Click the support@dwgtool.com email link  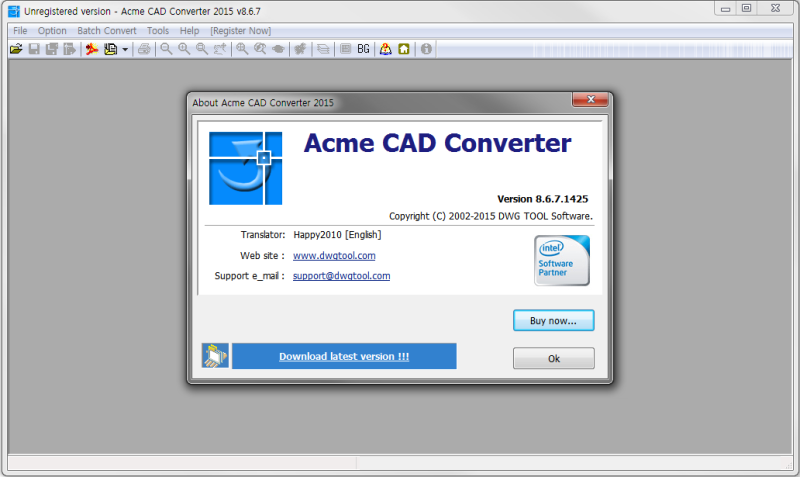[341, 276]
